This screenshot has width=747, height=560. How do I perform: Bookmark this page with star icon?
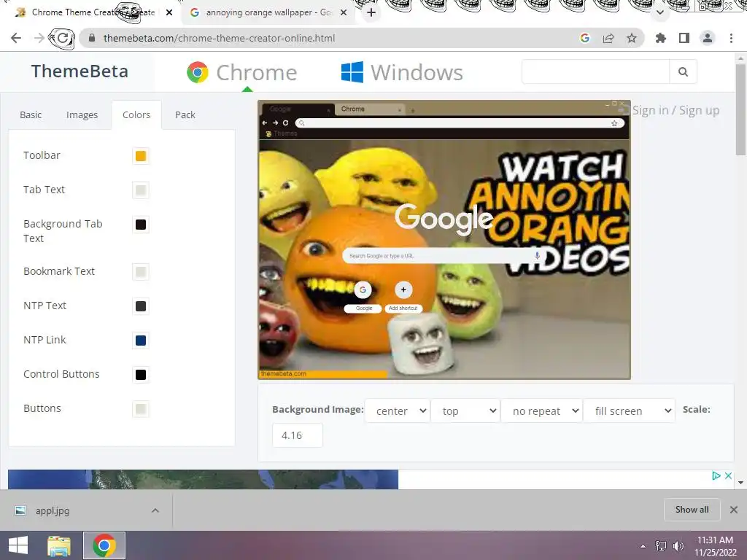pos(632,38)
